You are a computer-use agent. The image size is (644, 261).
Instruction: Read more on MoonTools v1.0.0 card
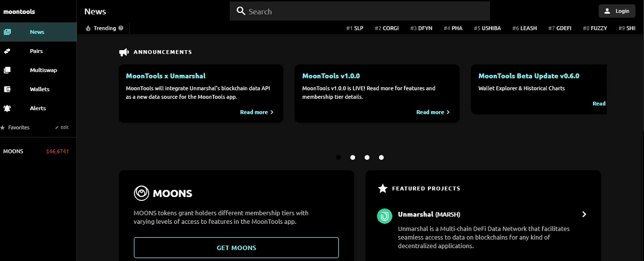pyautogui.click(x=433, y=112)
